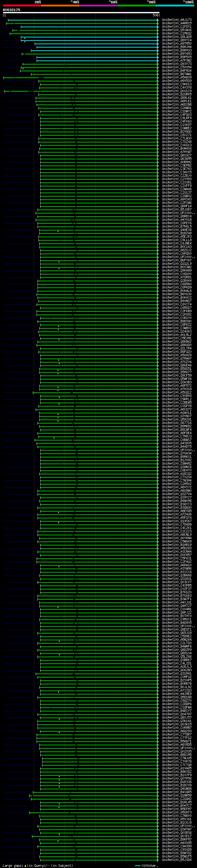Viewport: 197px width, 868px height.
Task: Click the red ~20% identity legend bar
Action: (x=22, y=6)
